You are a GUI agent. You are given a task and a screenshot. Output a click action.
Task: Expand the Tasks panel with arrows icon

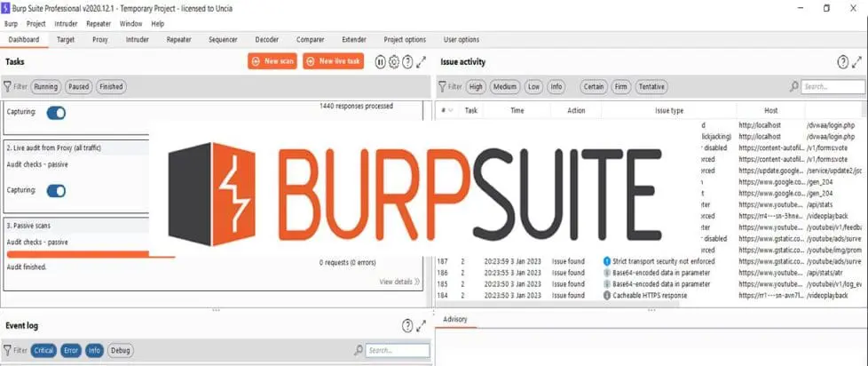(422, 61)
